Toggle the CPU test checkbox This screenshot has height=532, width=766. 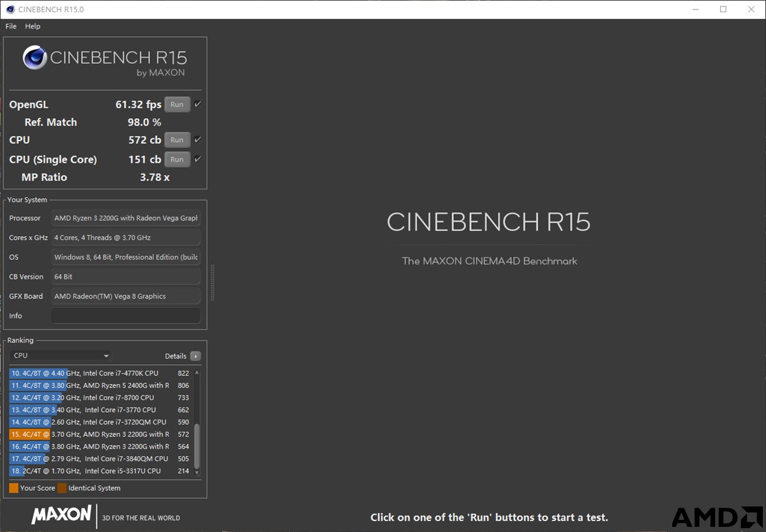point(197,140)
